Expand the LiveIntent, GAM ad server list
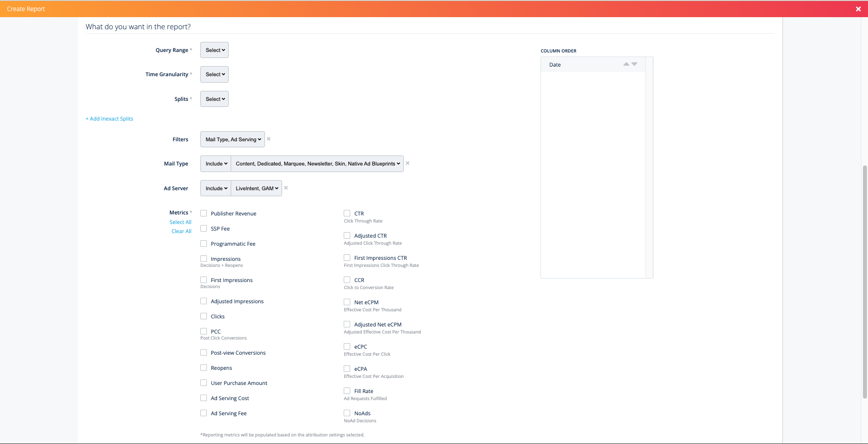 coord(256,188)
